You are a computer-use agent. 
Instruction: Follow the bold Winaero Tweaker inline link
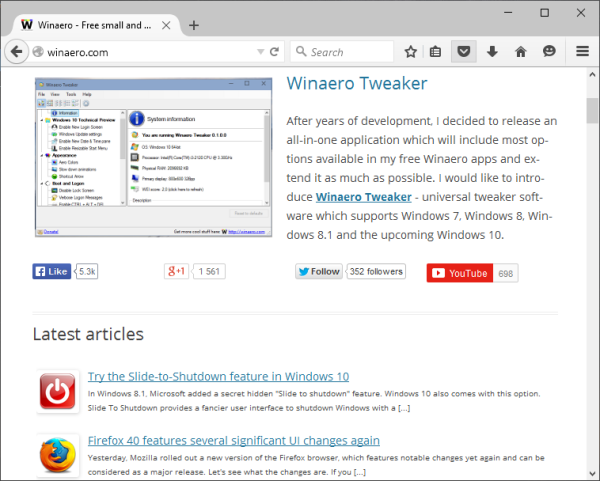[x=364, y=197]
